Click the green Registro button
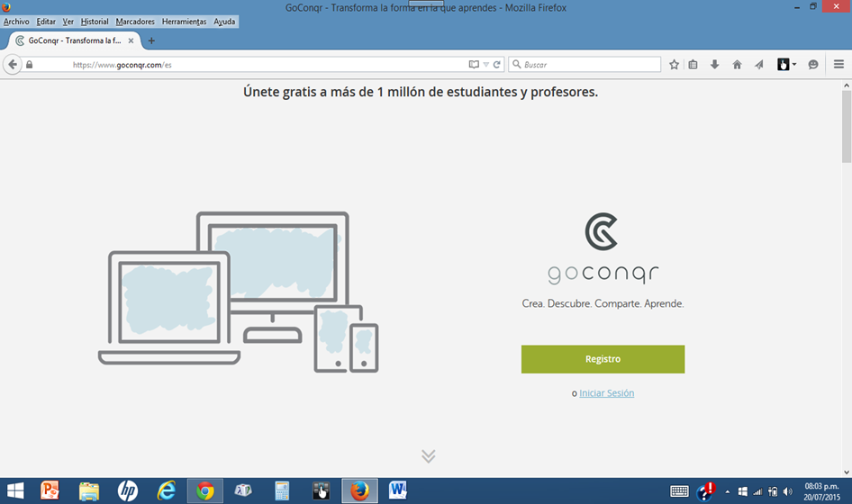 click(x=603, y=359)
